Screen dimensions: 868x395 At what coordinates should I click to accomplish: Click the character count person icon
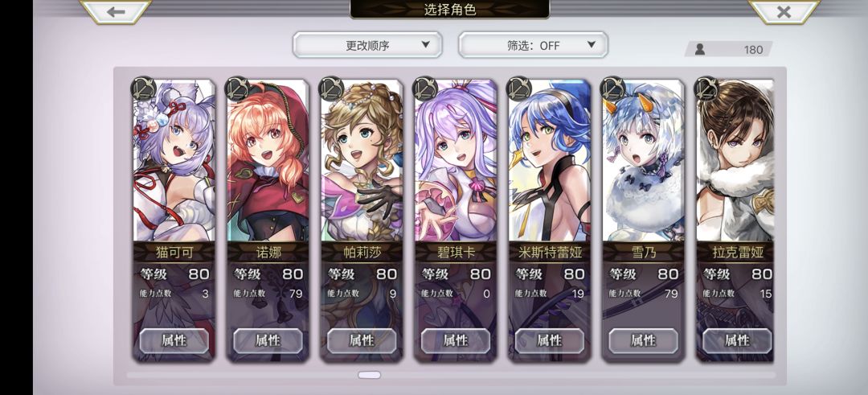point(700,49)
